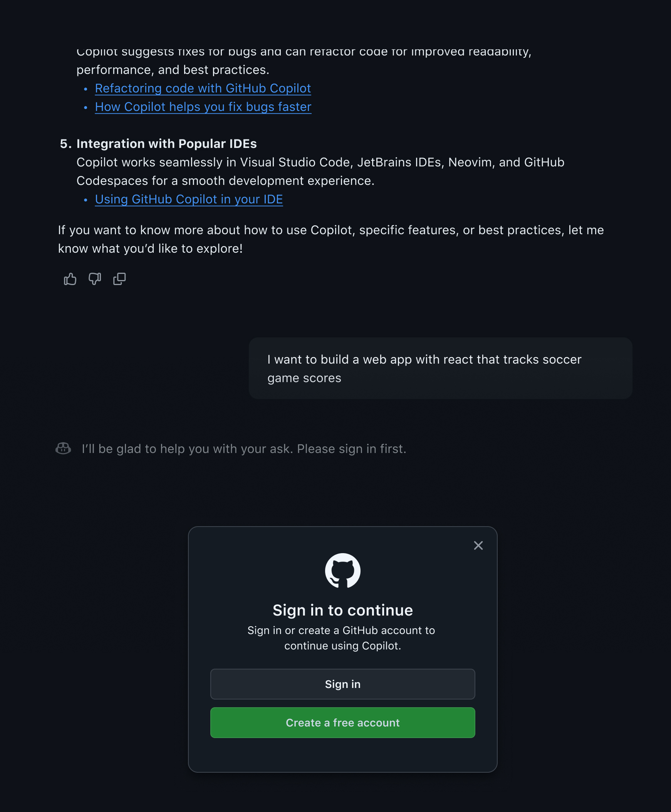
Task: Close the Sign in to continue dialog
Action: coord(478,545)
